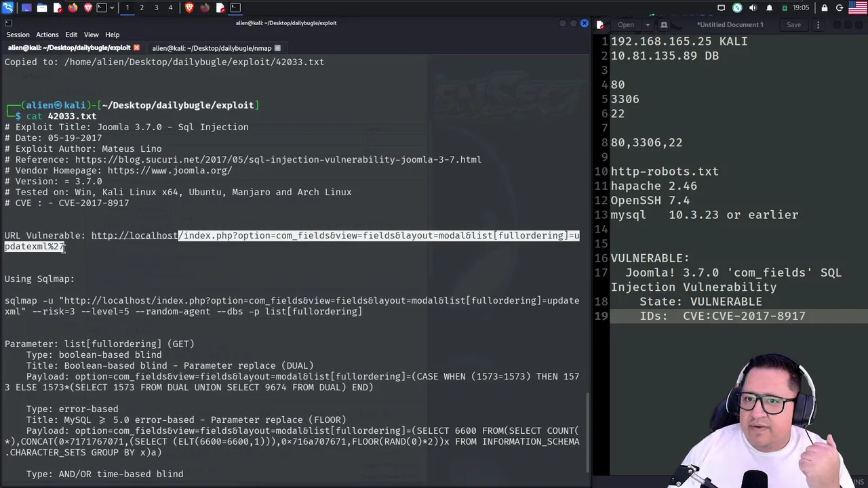
Task: Expand the terminal launcher dropdown arrow
Action: [111, 7]
